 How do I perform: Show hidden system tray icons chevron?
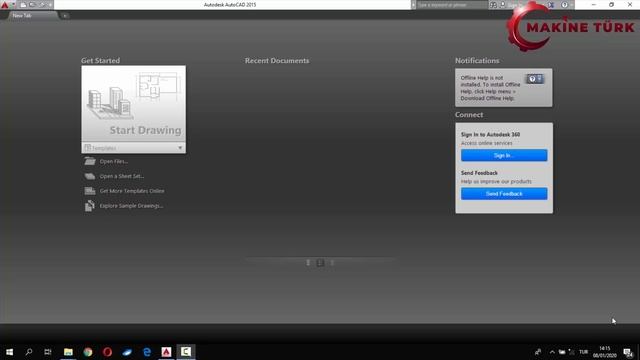coord(552,352)
